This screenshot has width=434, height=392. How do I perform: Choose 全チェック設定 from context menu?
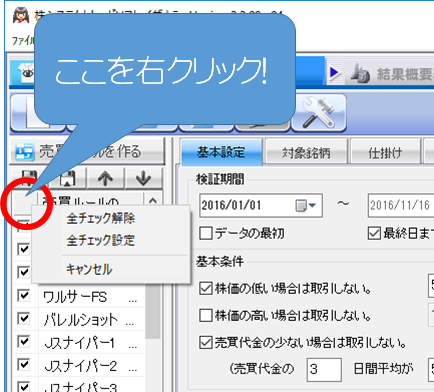[x=101, y=240]
